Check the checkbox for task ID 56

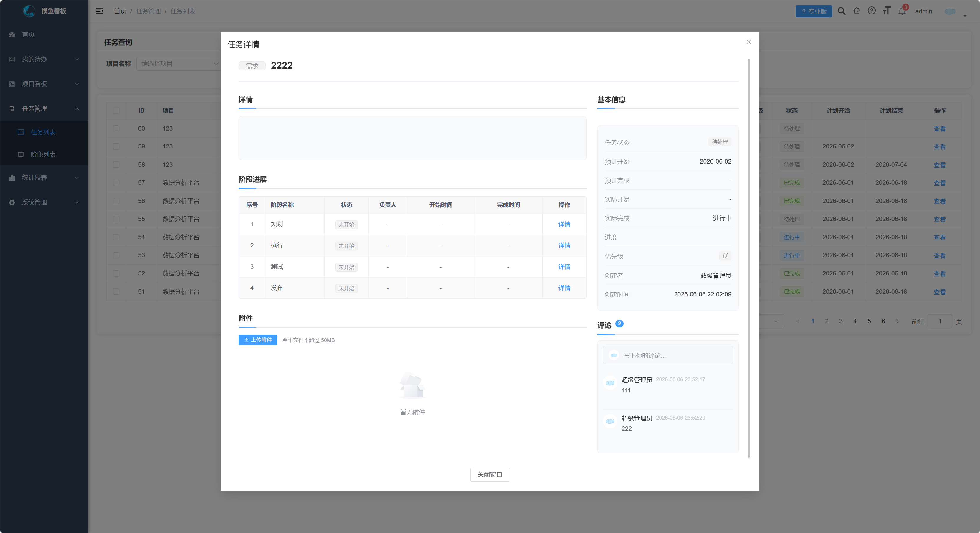pyautogui.click(x=116, y=201)
